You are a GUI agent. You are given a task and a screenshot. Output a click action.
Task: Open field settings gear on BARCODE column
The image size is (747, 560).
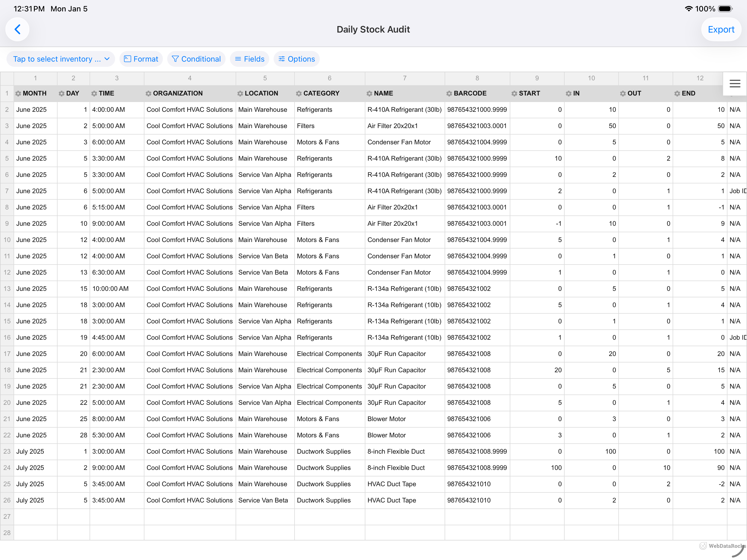449,94
